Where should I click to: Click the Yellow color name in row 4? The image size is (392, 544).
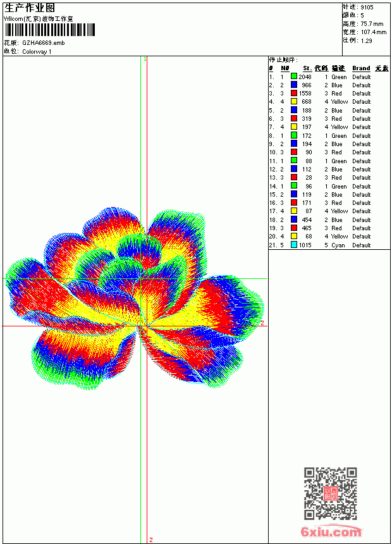(340, 102)
